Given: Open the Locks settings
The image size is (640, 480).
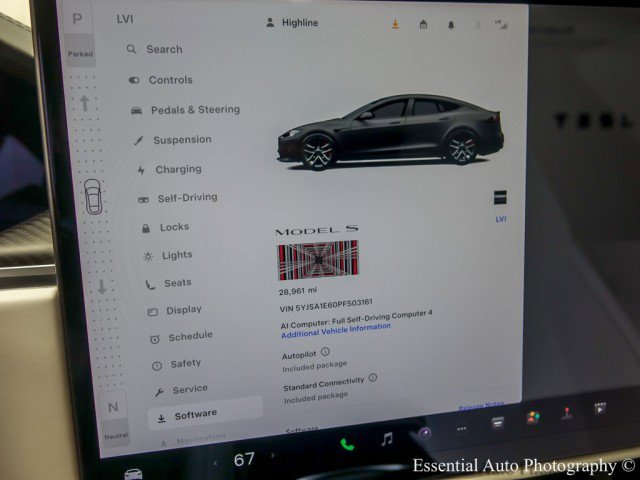Looking at the screenshot, I should [x=165, y=227].
